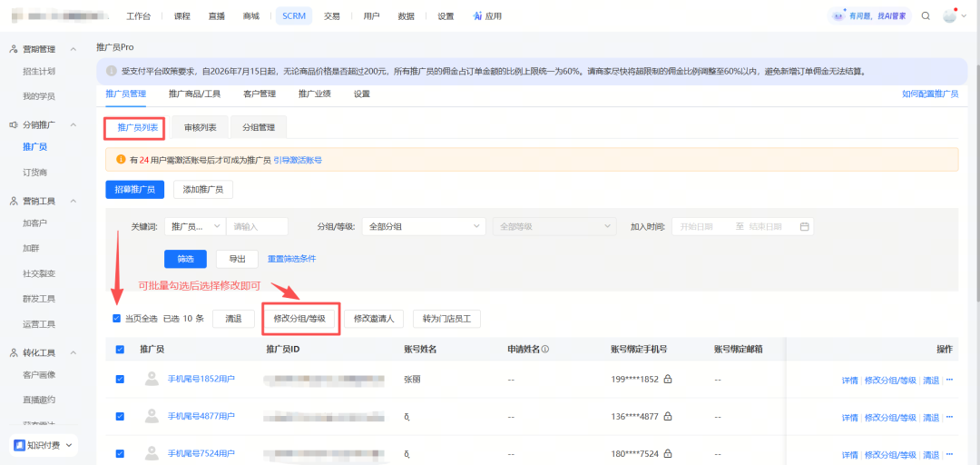Click the lock icon next to 136****4877

point(668,417)
